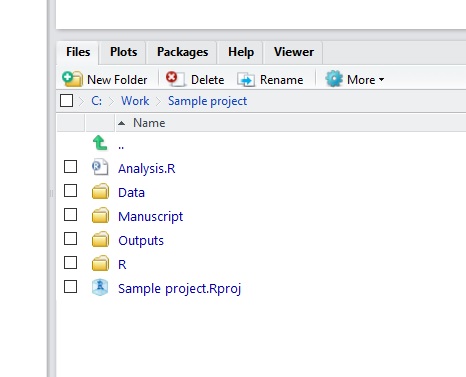Viewport: 466px width, 377px height.
Task: Open the Data folder link
Action: coord(131,193)
